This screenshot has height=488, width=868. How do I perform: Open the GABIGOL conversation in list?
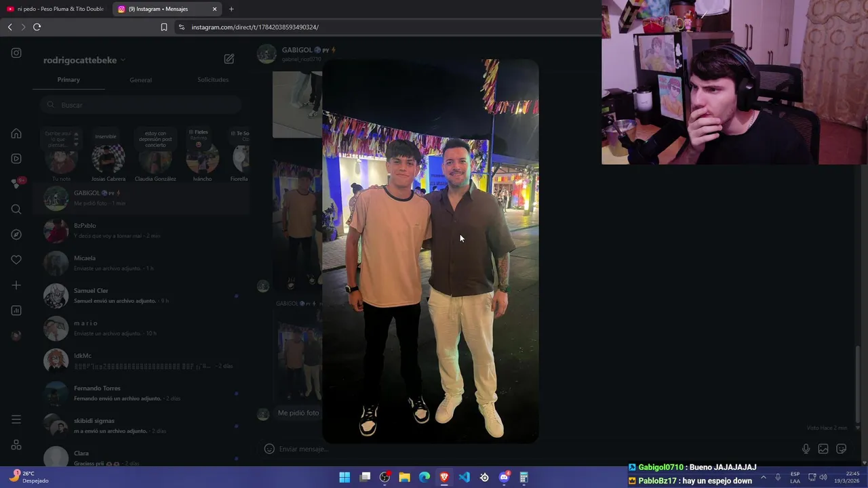click(141, 198)
